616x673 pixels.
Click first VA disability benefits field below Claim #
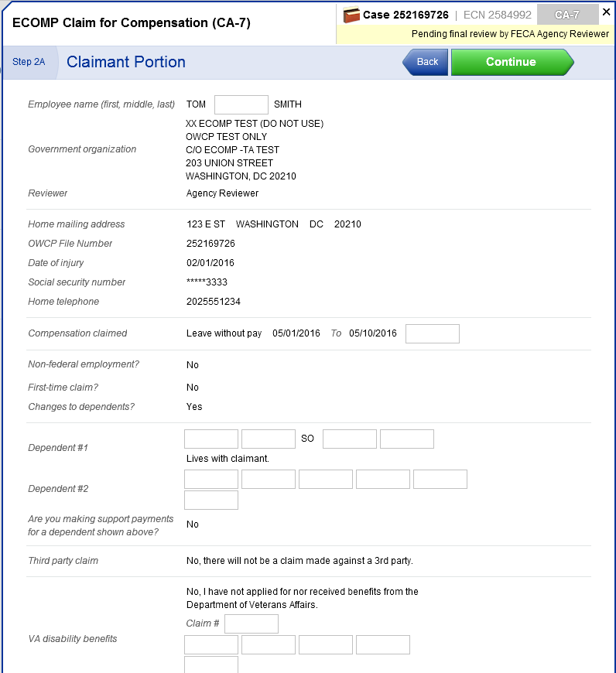point(211,644)
